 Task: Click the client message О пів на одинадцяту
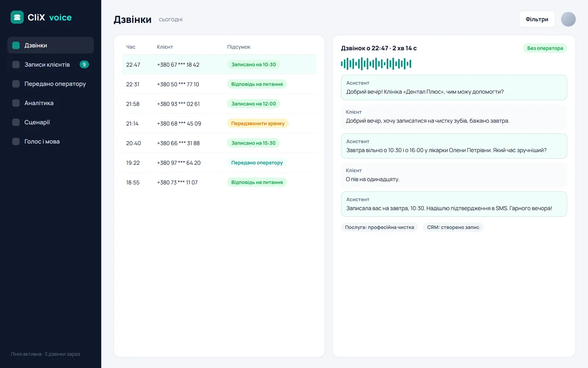click(454, 175)
